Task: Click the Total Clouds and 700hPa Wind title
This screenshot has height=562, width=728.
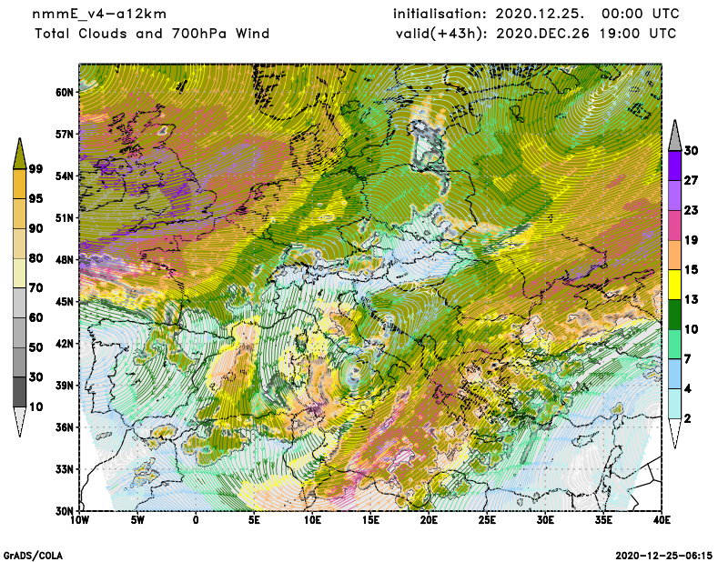Action: pos(152,34)
